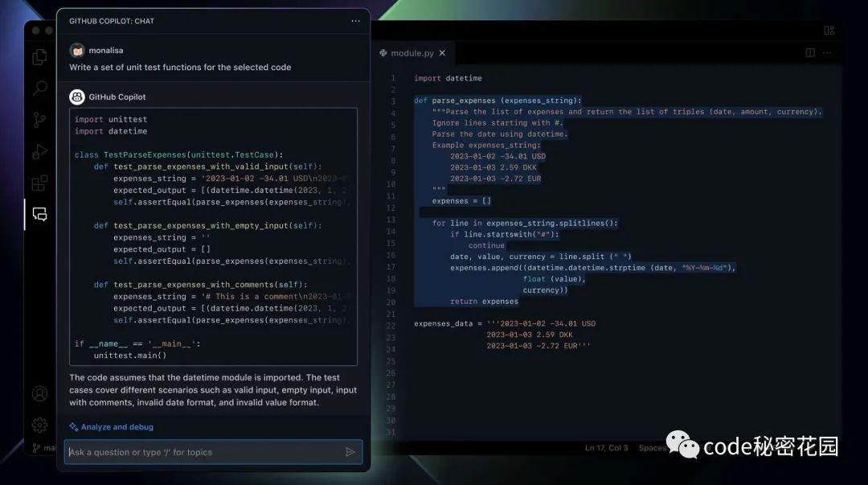Click the sparkle icon beside Analyze and debug
The width and height of the screenshot is (868, 485).
coord(74,427)
